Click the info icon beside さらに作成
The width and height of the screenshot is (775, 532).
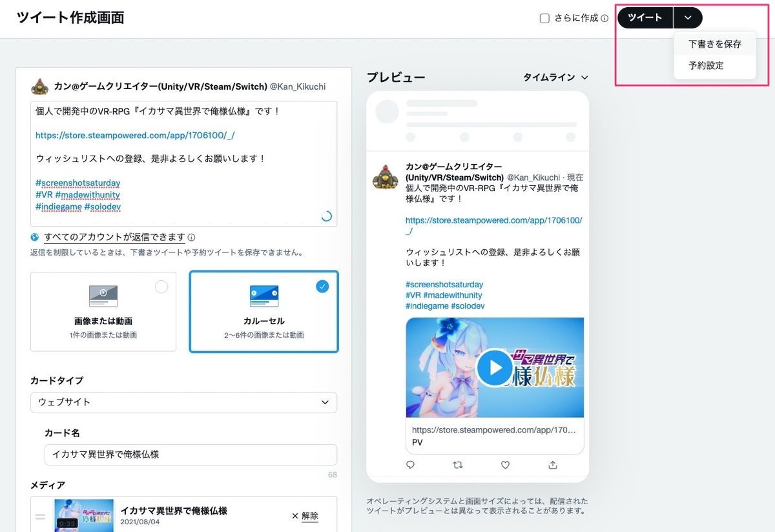605,18
